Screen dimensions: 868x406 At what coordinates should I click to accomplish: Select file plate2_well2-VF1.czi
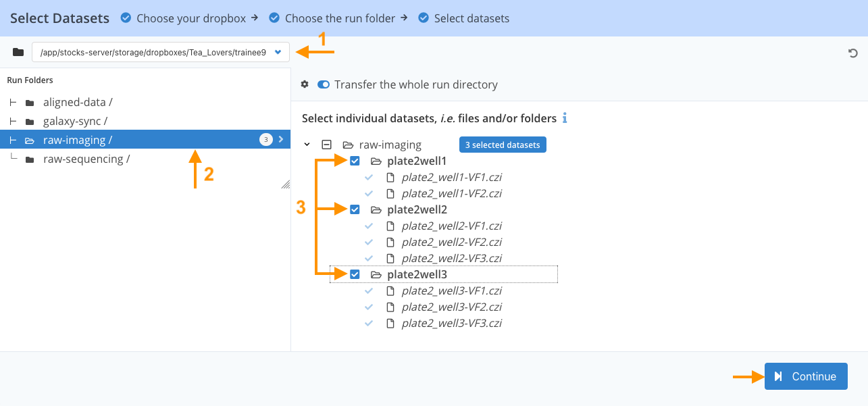coord(451,226)
